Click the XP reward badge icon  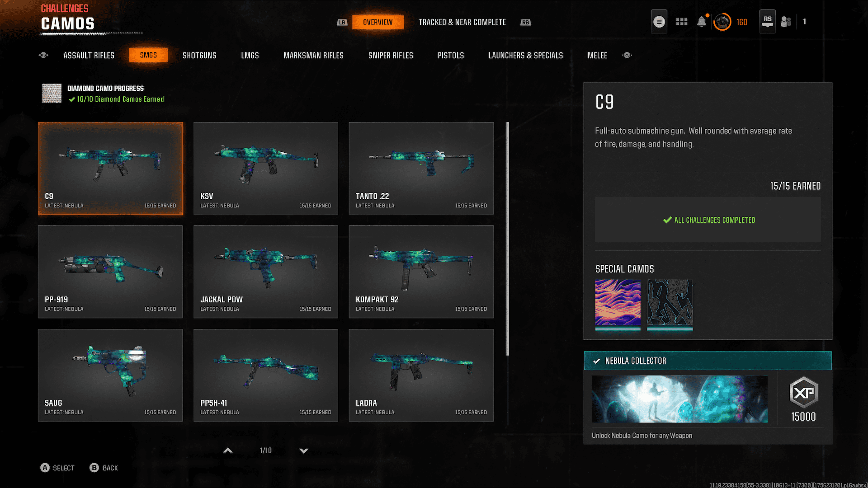click(x=803, y=392)
